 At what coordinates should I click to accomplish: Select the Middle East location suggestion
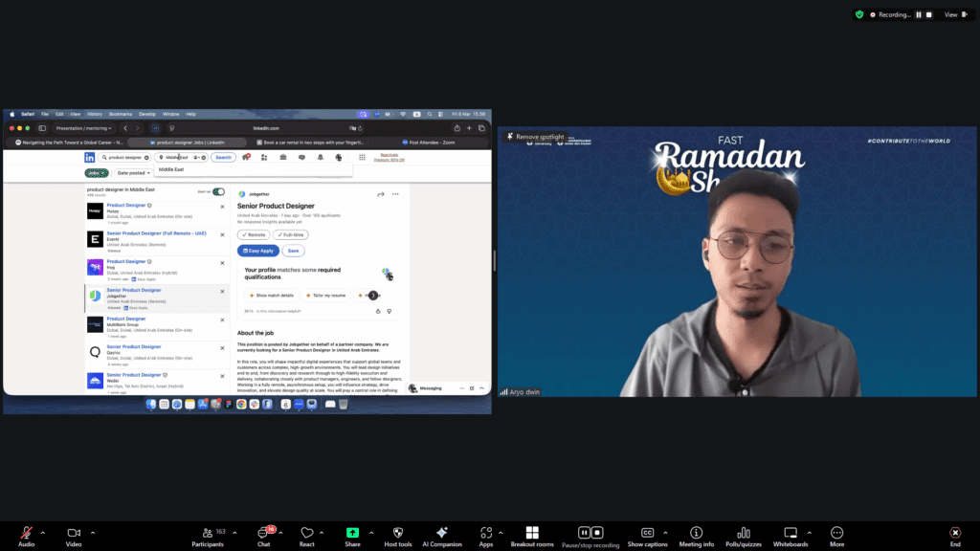click(x=171, y=169)
